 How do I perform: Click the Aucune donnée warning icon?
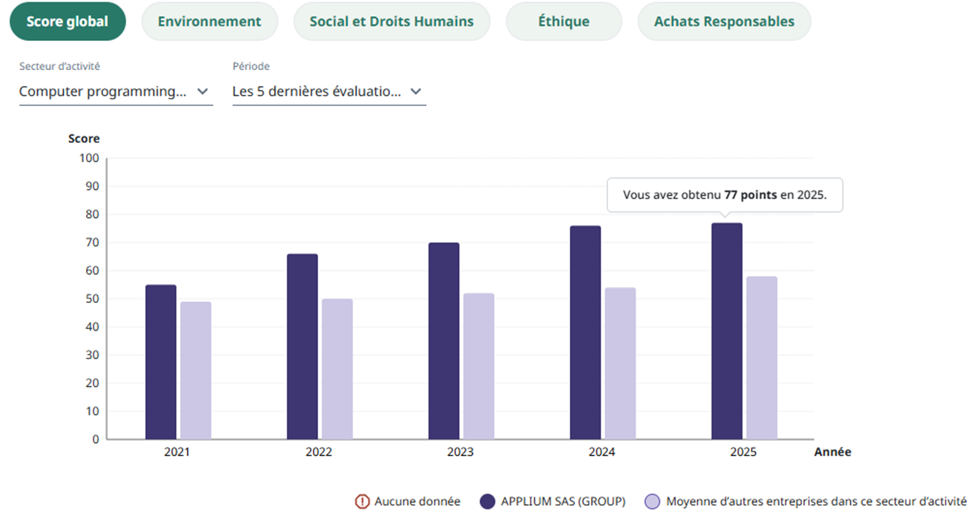click(x=362, y=501)
